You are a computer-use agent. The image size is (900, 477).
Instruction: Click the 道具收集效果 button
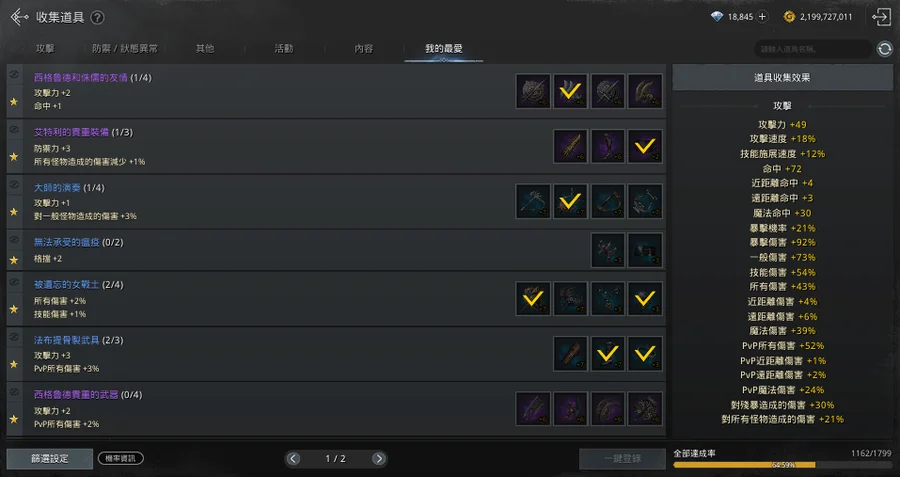click(782, 77)
